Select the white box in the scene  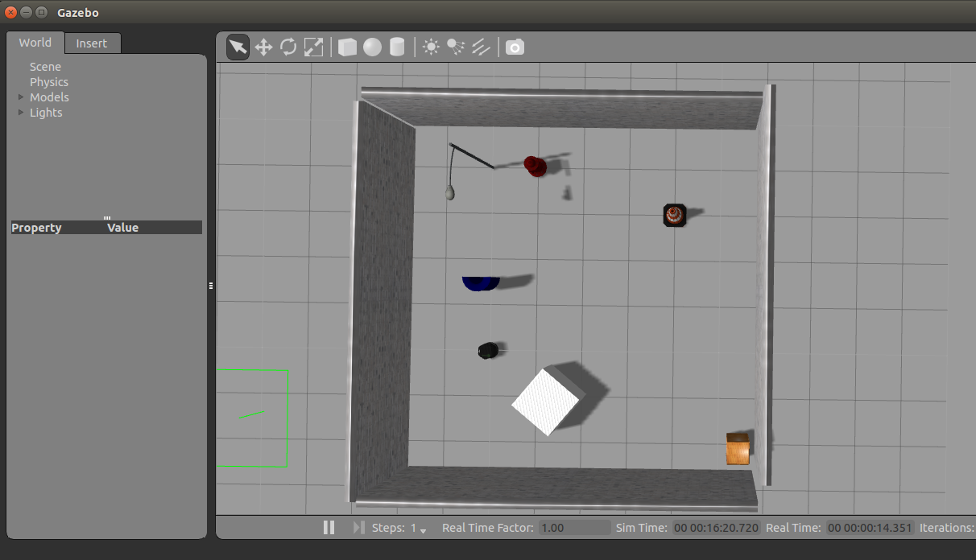pos(548,401)
